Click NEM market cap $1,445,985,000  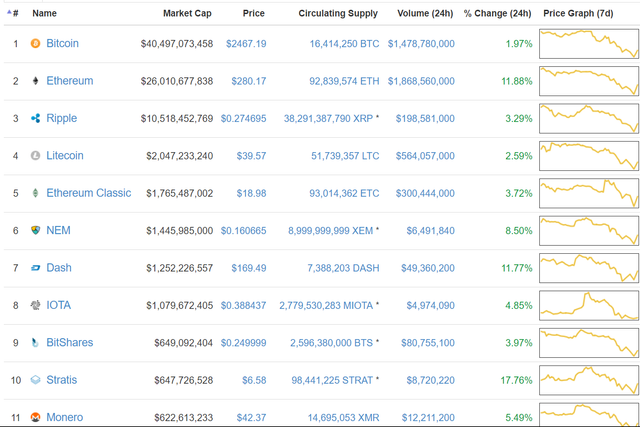[180, 231]
